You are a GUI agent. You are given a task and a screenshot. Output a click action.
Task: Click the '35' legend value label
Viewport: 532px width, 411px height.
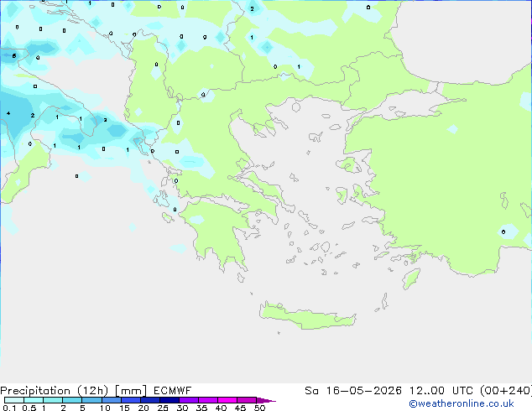tap(201, 408)
